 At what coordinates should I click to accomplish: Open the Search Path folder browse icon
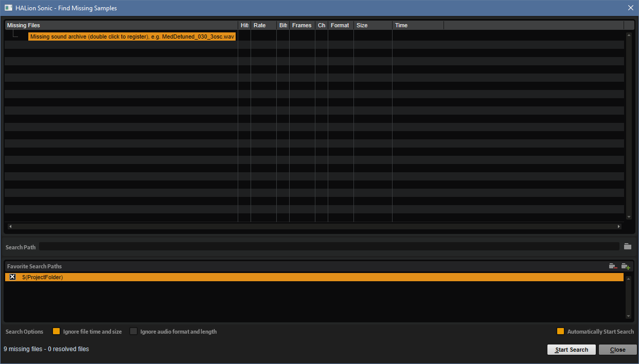point(627,247)
